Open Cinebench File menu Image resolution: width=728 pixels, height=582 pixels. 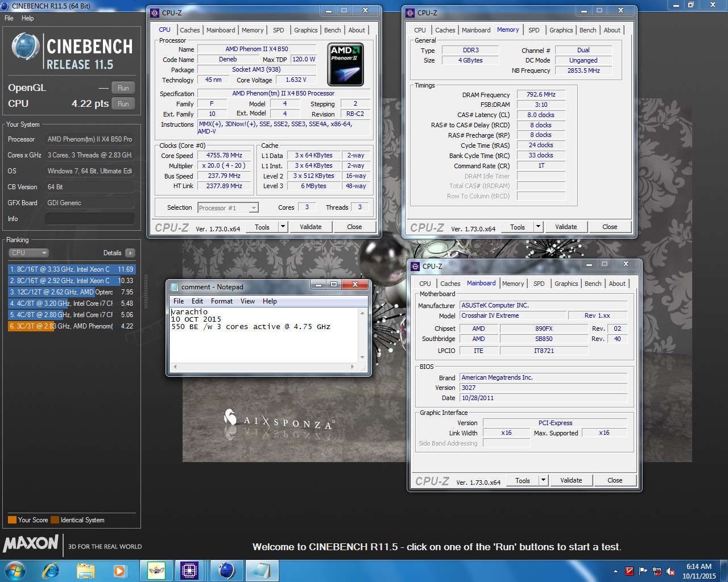pos(9,18)
